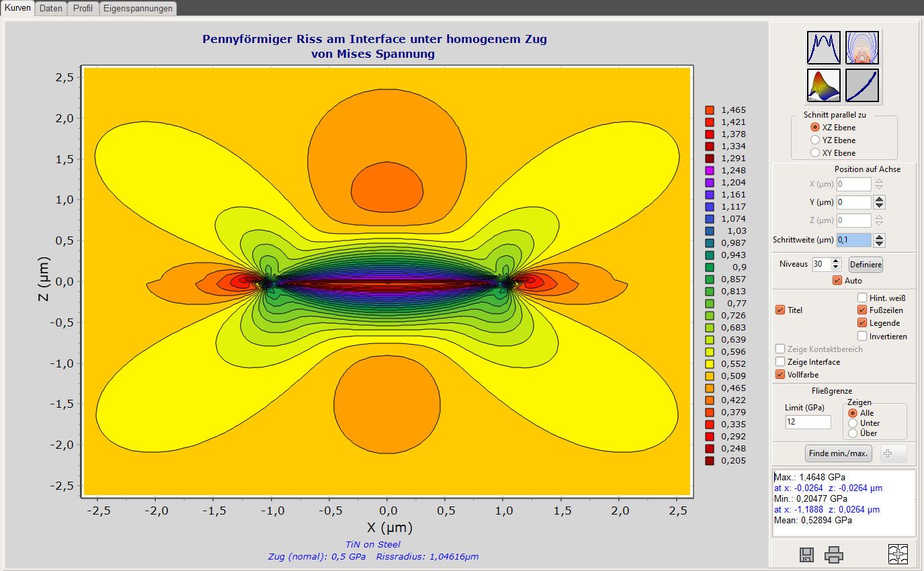This screenshot has height=571, width=924.
Task: Disable the Vollfarbe checkbox
Action: [x=780, y=374]
